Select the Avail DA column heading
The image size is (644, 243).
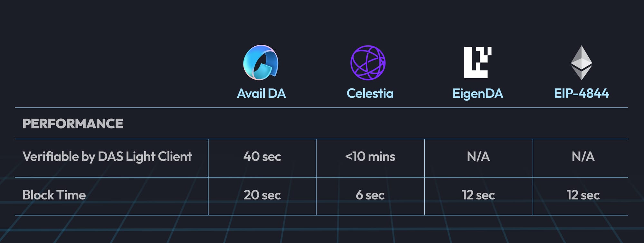(261, 94)
